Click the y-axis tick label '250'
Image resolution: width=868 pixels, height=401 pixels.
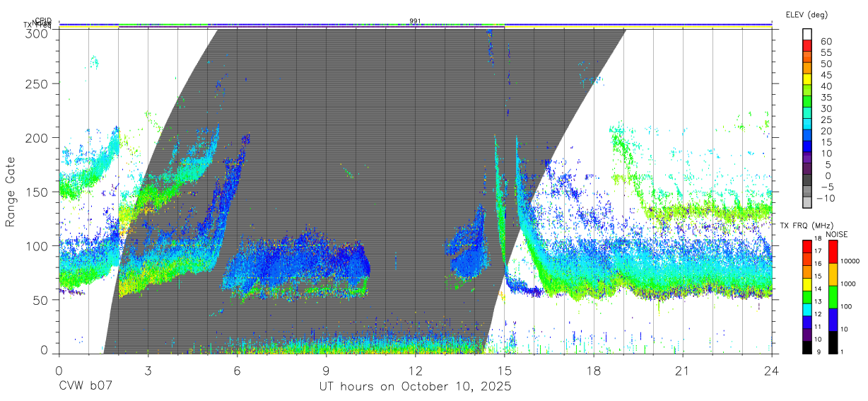coord(37,83)
